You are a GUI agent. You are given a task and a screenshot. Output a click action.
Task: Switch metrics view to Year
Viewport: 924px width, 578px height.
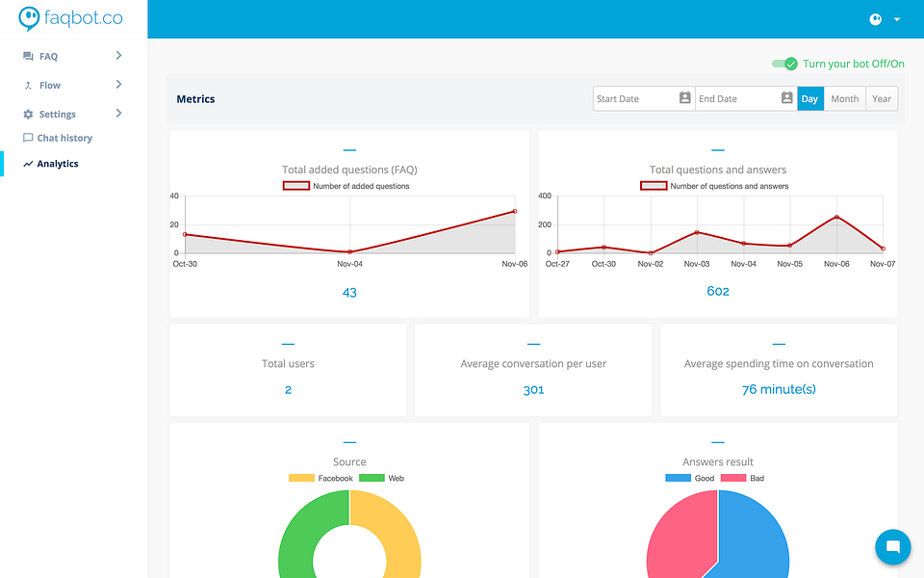[x=882, y=98]
